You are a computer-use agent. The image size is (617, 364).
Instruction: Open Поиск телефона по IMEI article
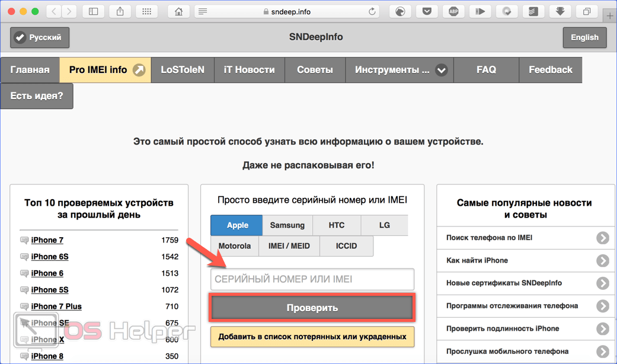(x=526, y=238)
